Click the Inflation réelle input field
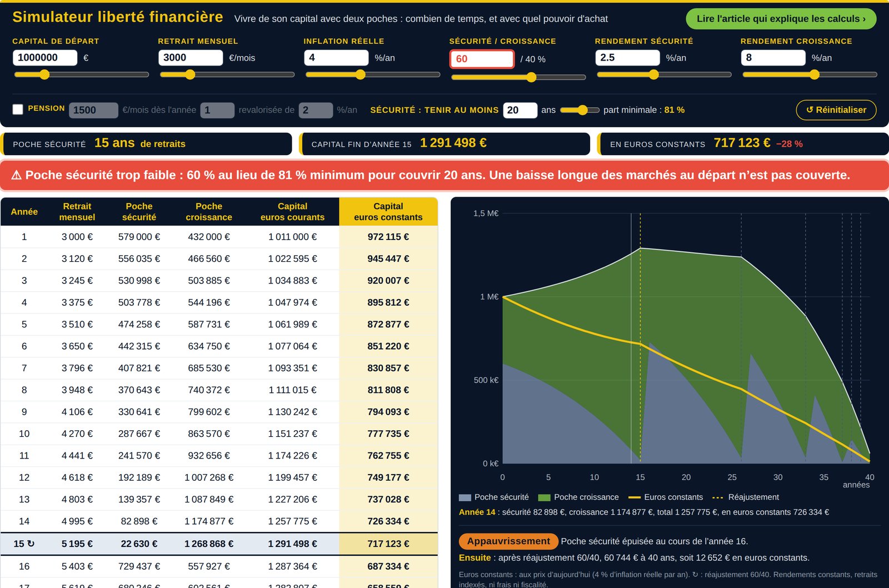This screenshot has height=588, width=889. 336,58
